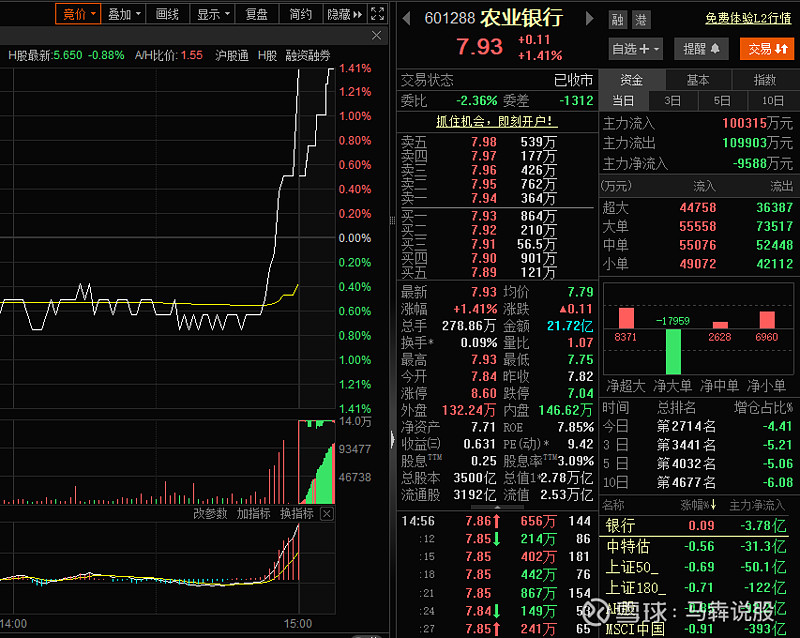Select the 上证50_ index row
The width and height of the screenshot is (800, 638).
696,567
